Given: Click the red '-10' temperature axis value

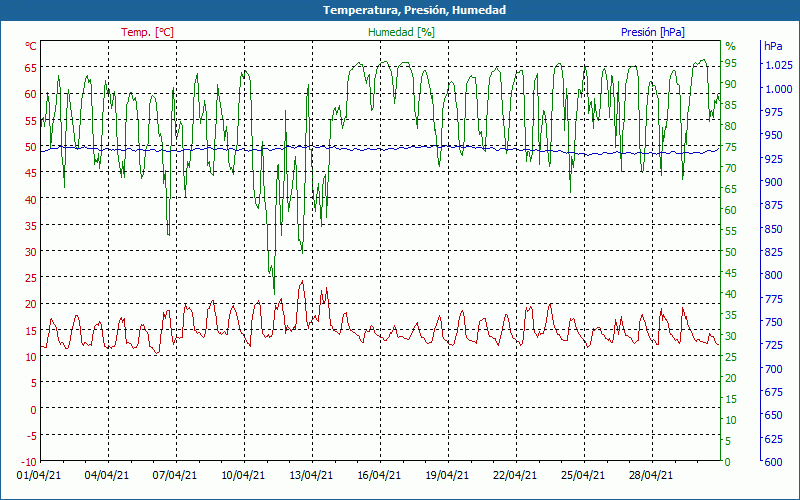Looking at the screenshot, I should pos(29,462).
